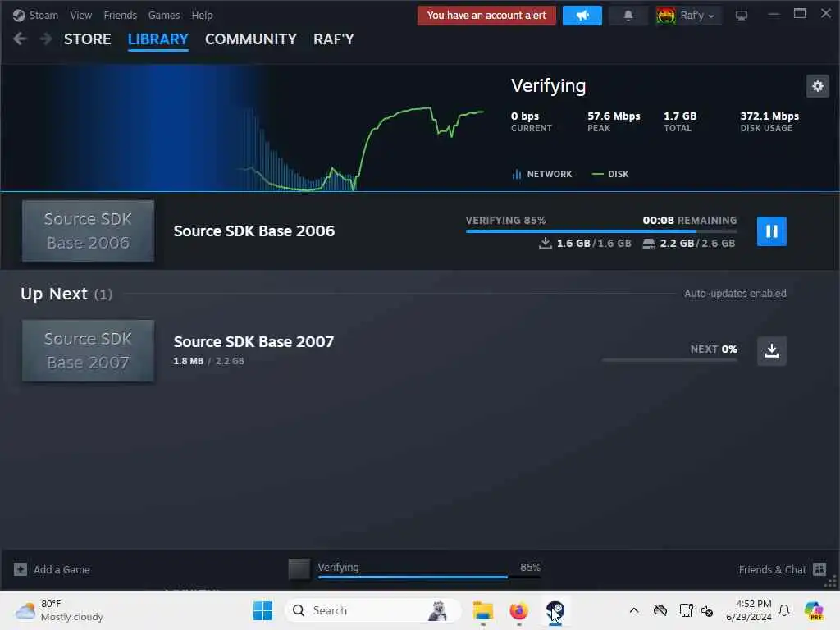Open Firefox from the taskbar

click(x=518, y=610)
